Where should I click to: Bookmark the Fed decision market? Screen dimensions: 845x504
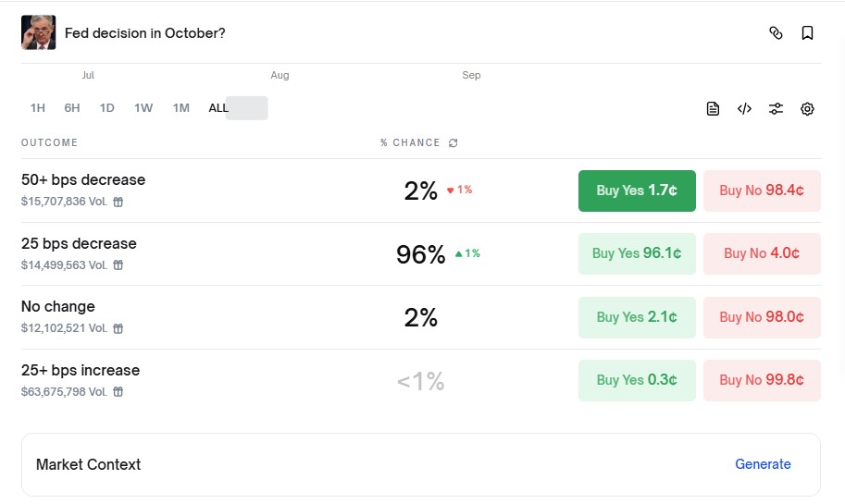coord(807,33)
